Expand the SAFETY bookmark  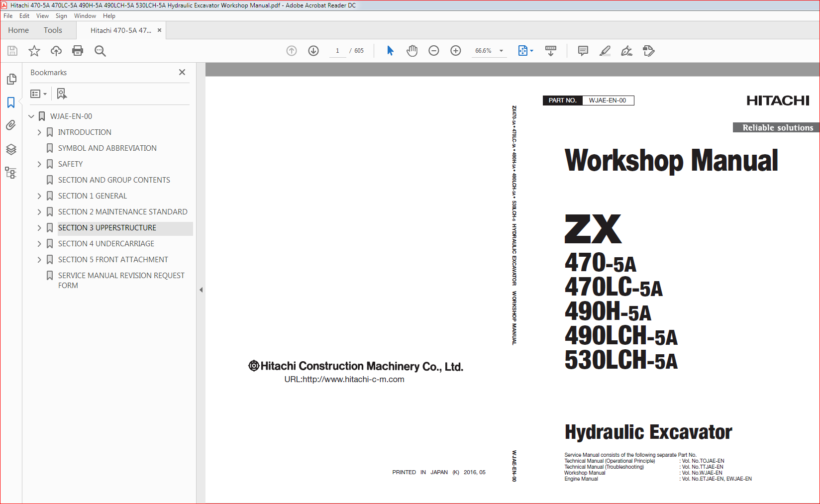coord(39,164)
